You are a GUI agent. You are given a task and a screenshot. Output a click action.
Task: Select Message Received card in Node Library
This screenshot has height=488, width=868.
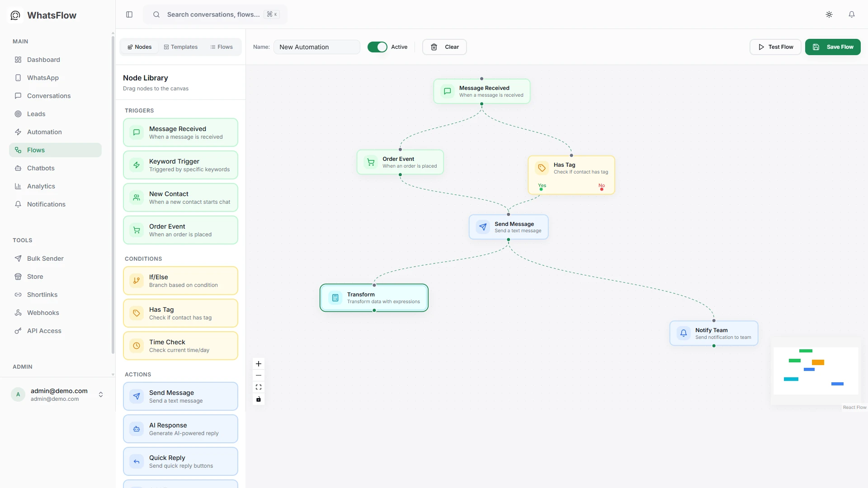(180, 132)
